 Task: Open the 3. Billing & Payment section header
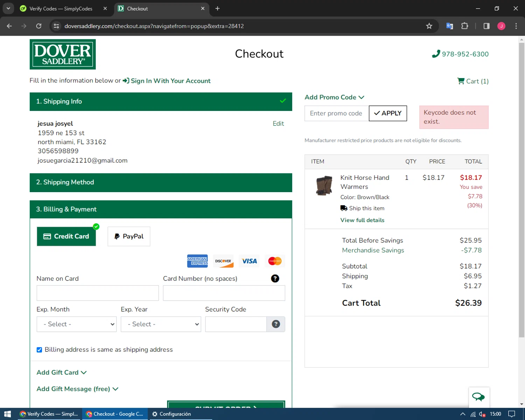[x=161, y=209]
